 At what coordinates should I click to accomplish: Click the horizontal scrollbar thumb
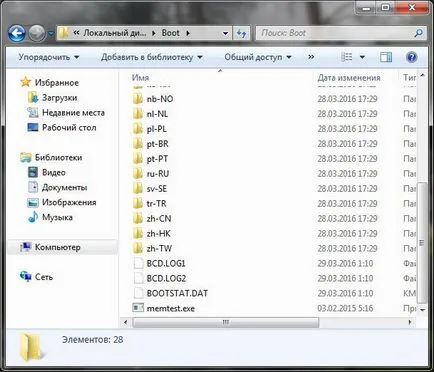(226, 322)
